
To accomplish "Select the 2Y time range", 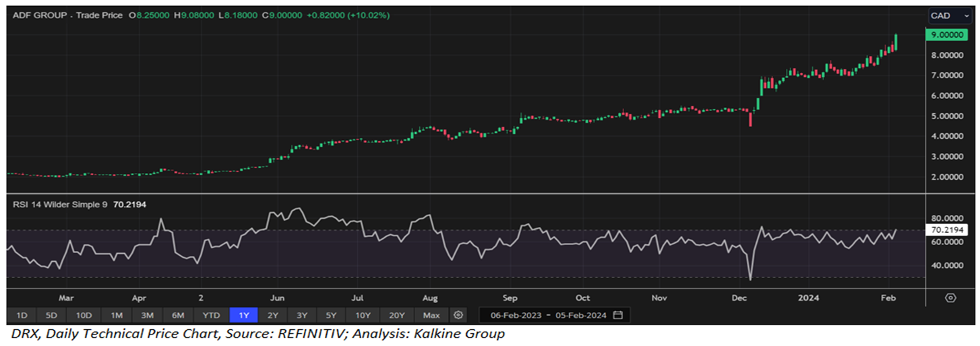I will pos(272,315).
